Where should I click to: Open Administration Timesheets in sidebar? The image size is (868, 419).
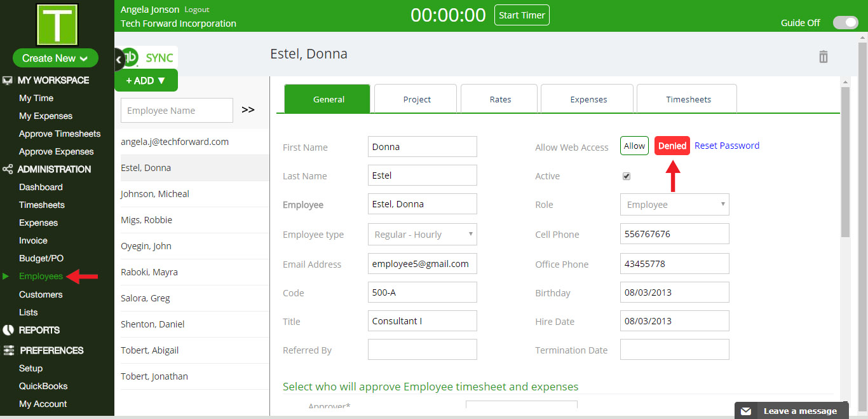pos(42,205)
